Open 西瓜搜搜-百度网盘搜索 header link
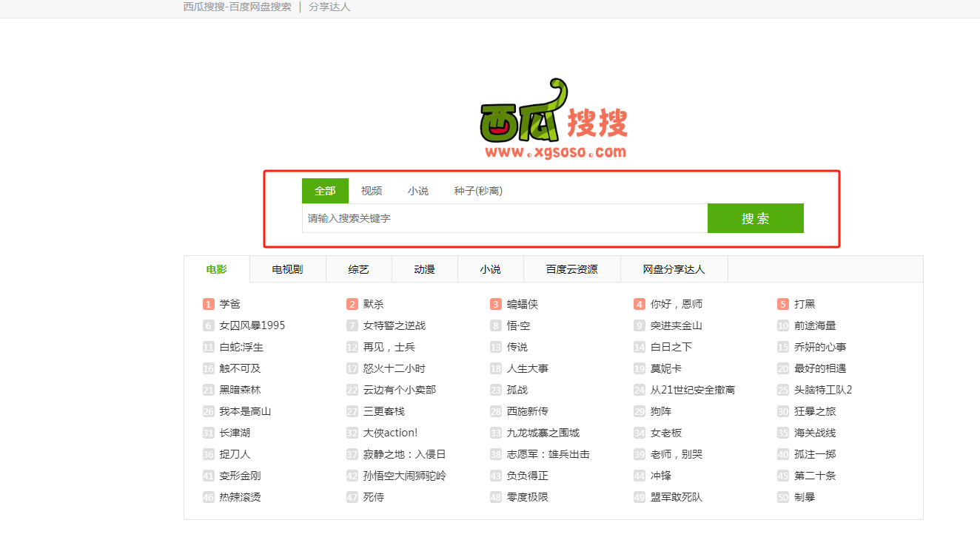 [238, 7]
